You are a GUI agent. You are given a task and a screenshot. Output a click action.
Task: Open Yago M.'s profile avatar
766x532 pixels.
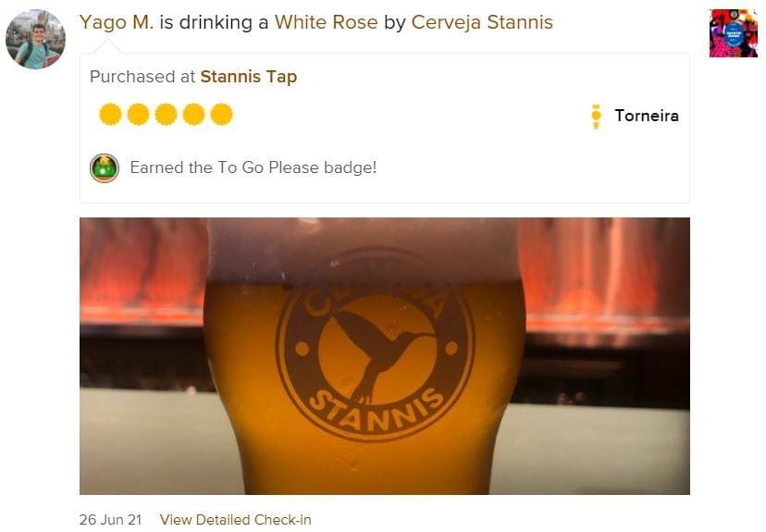pyautogui.click(x=35, y=39)
